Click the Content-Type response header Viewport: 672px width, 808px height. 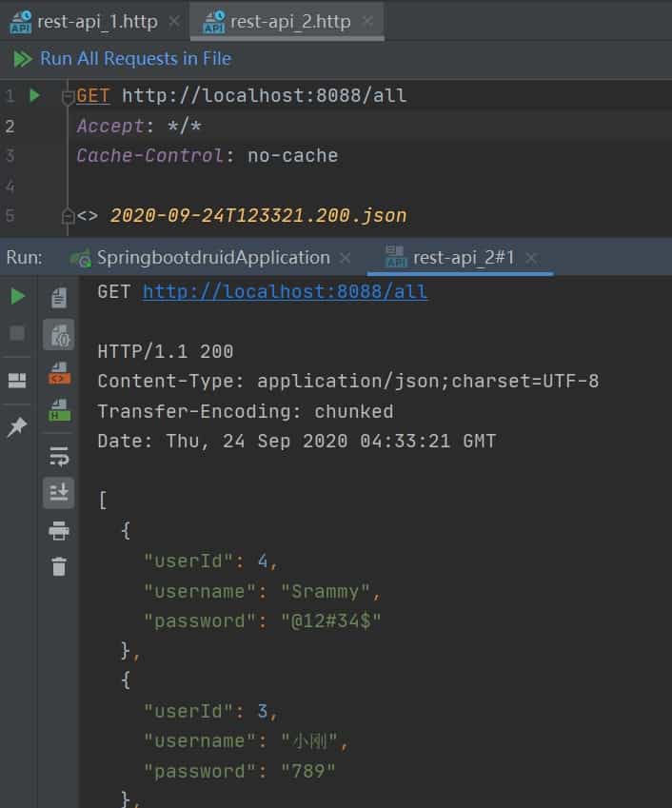pyautogui.click(x=347, y=382)
